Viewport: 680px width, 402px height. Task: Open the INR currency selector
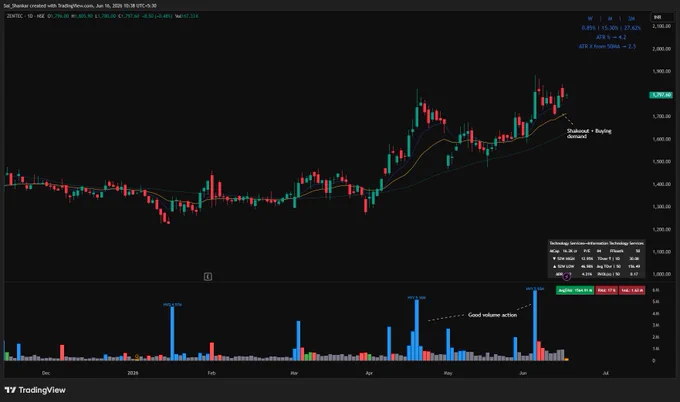[x=662, y=17]
